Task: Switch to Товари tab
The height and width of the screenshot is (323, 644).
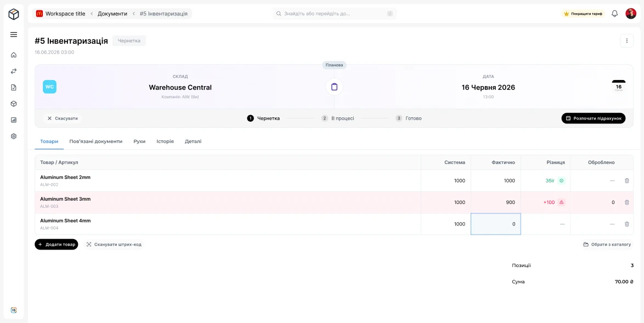Action: [49, 141]
